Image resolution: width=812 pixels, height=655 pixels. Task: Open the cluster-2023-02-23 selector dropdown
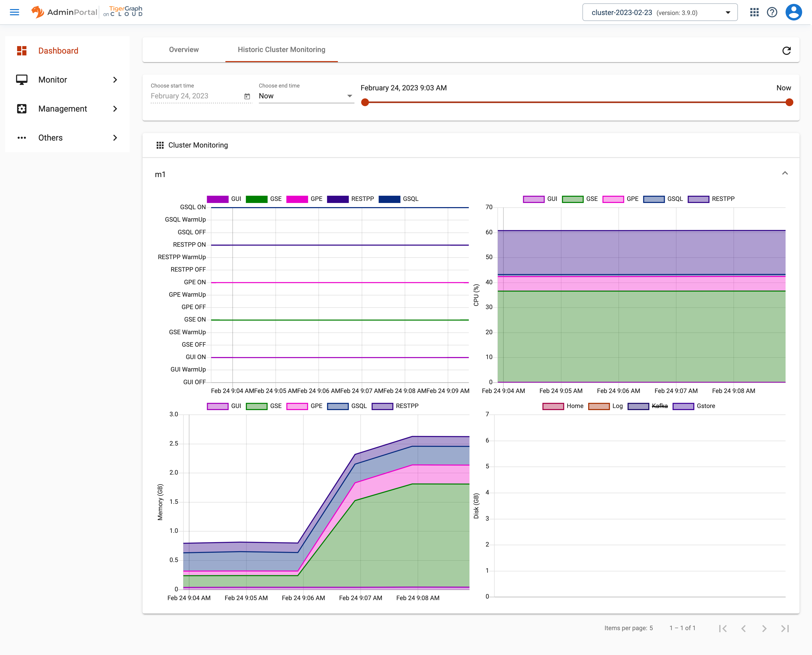click(728, 12)
